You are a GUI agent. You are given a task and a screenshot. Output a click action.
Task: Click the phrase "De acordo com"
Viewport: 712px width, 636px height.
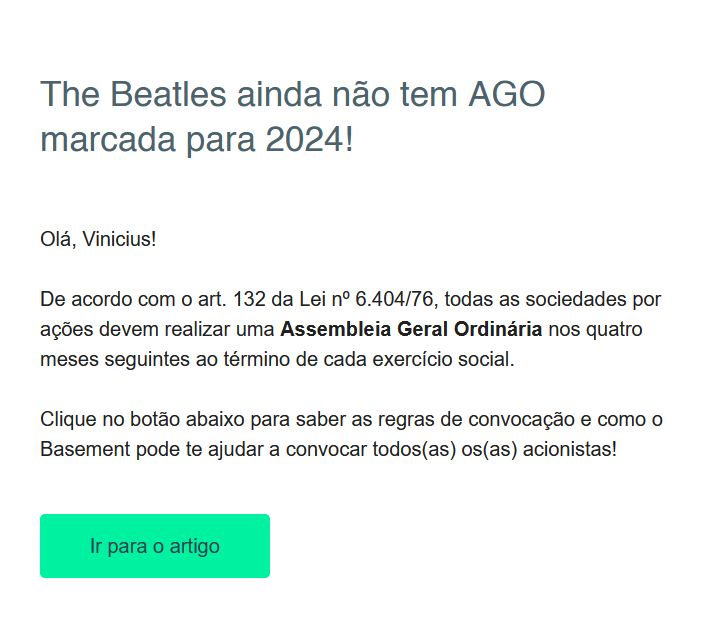(99, 299)
